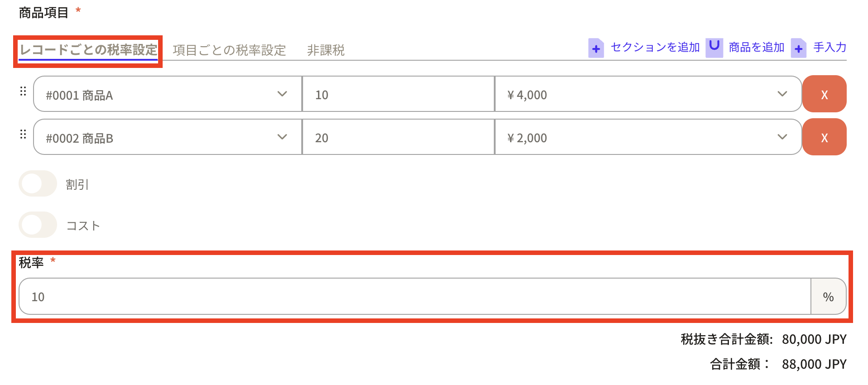
Task: Grab the drag handle for 商品A row
Action: [23, 91]
